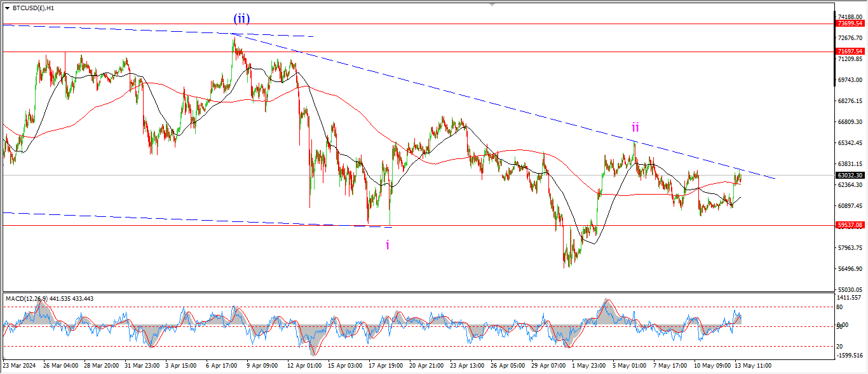Click the 63032.30 current price tag
Image resolution: width=868 pixels, height=374 pixels.
point(850,175)
